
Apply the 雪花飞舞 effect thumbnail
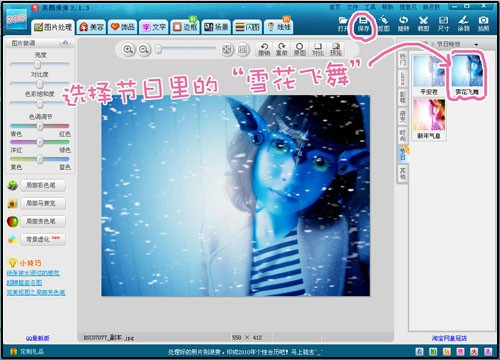coord(467,75)
